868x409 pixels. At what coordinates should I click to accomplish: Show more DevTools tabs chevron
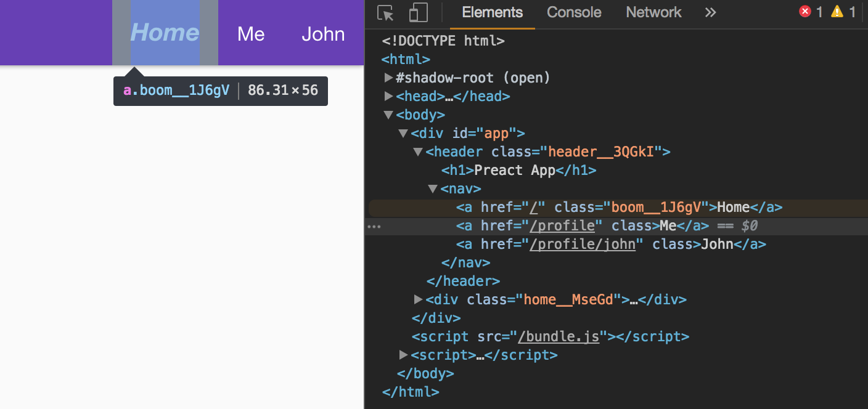[x=710, y=12]
